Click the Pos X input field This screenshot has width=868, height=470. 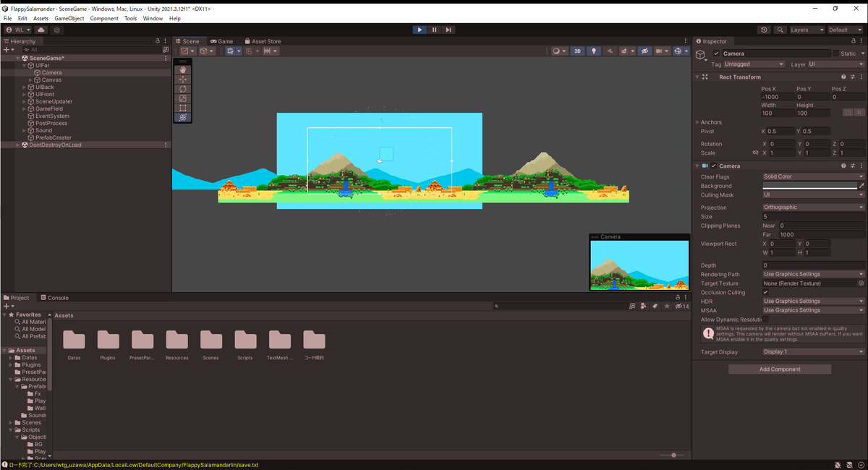pos(776,96)
